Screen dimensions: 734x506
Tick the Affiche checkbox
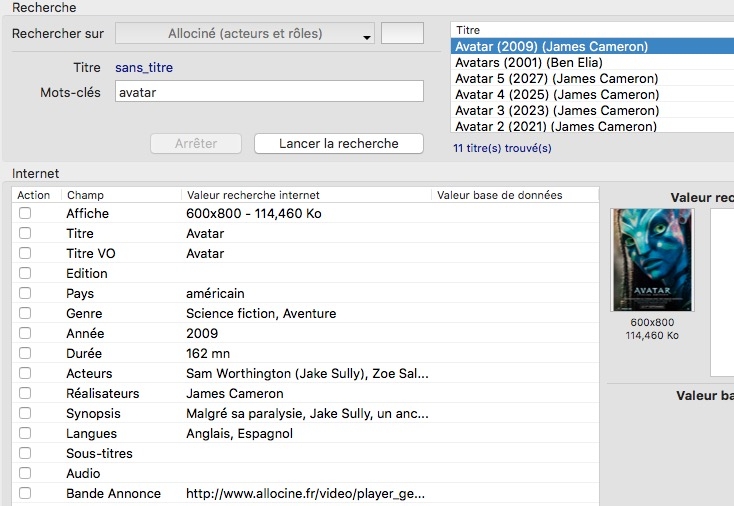(x=25, y=213)
